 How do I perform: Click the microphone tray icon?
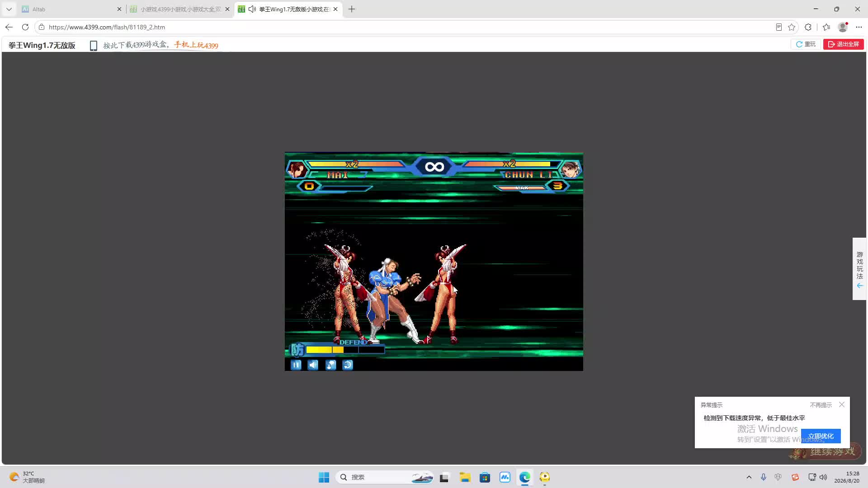764,477
